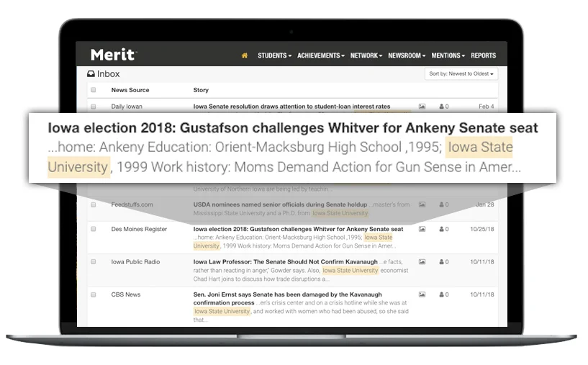The height and width of the screenshot is (365, 588).
Task: Open the Students dropdown menu
Action: tap(274, 55)
